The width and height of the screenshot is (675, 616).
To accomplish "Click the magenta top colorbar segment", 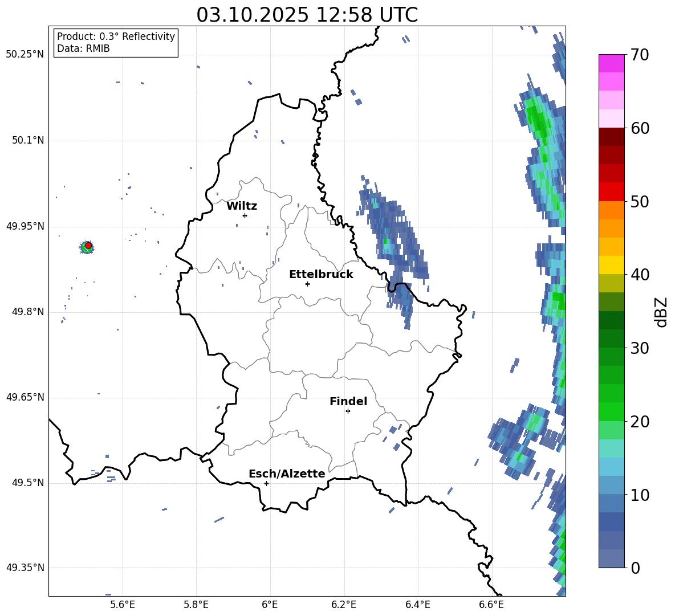I will [x=611, y=63].
